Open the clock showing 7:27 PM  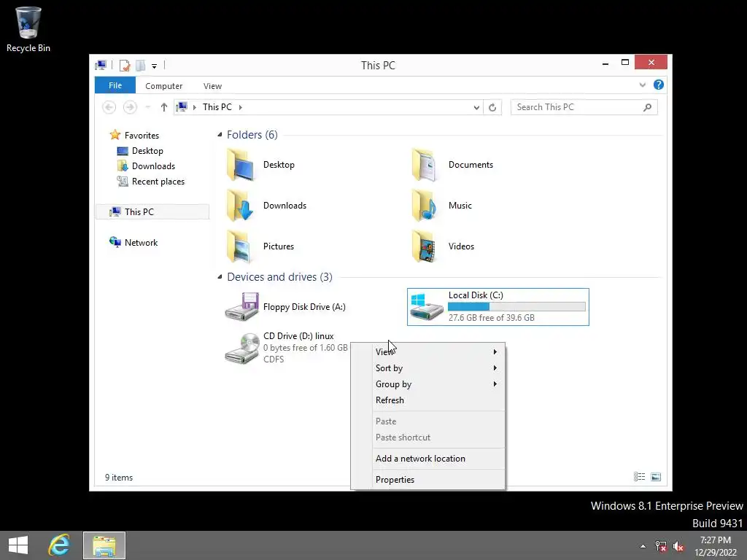pyautogui.click(x=716, y=546)
